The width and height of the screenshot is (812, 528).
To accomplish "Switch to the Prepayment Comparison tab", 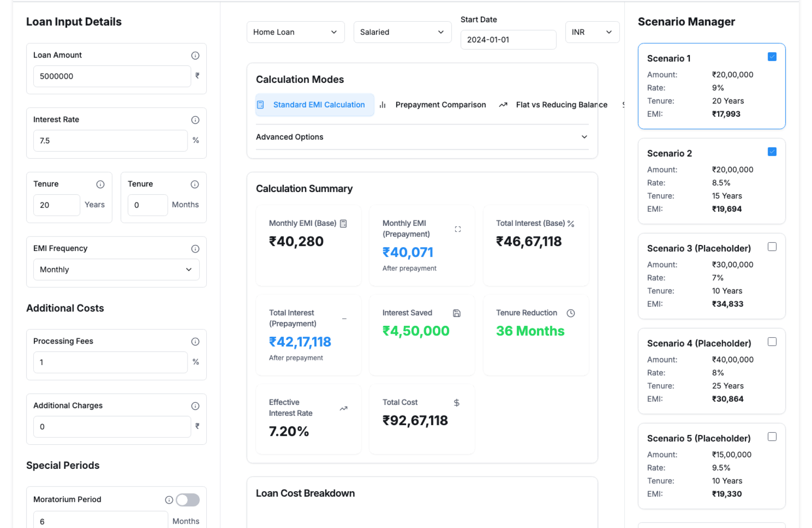I will 440,105.
